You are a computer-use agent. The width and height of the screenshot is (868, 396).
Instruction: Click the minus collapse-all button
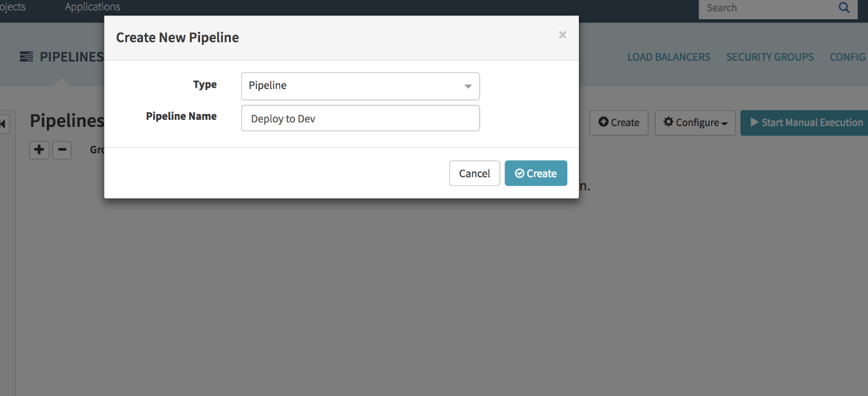click(62, 150)
